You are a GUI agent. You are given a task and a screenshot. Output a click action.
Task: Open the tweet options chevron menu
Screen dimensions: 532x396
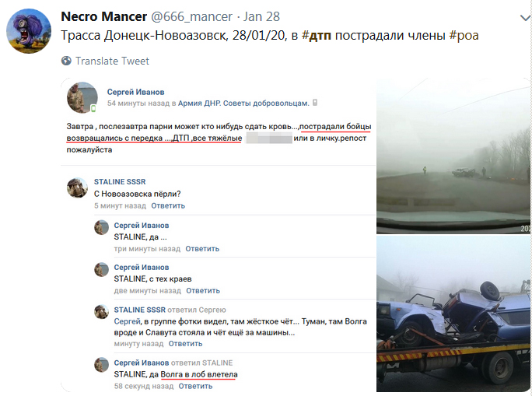pos(526,18)
